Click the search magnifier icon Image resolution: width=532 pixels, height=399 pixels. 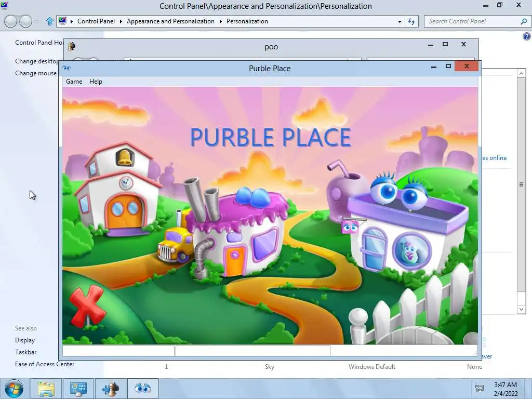(x=524, y=21)
